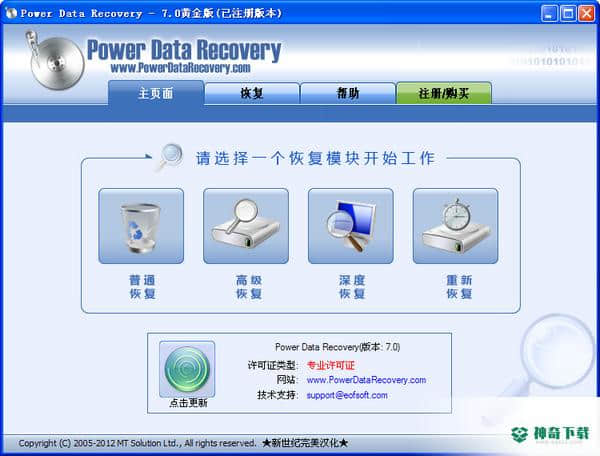Open the 深度恢复 monitor scan module
The height and width of the screenshot is (456, 600).
pyautogui.click(x=351, y=226)
